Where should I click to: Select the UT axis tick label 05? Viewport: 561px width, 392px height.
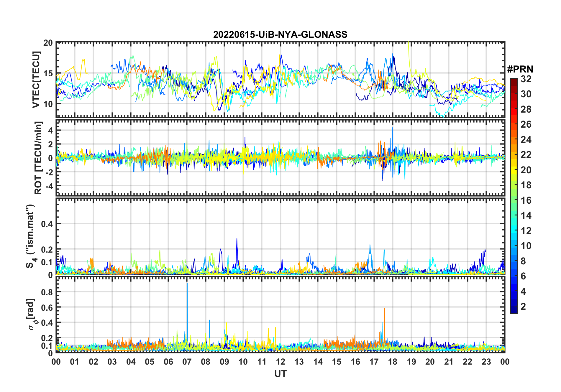(x=150, y=362)
